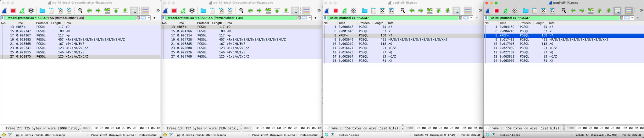The width and height of the screenshot is (644, 138).
Task: Open capture options in pg-15-test1 window
Action: pyautogui.click(x=31, y=11)
